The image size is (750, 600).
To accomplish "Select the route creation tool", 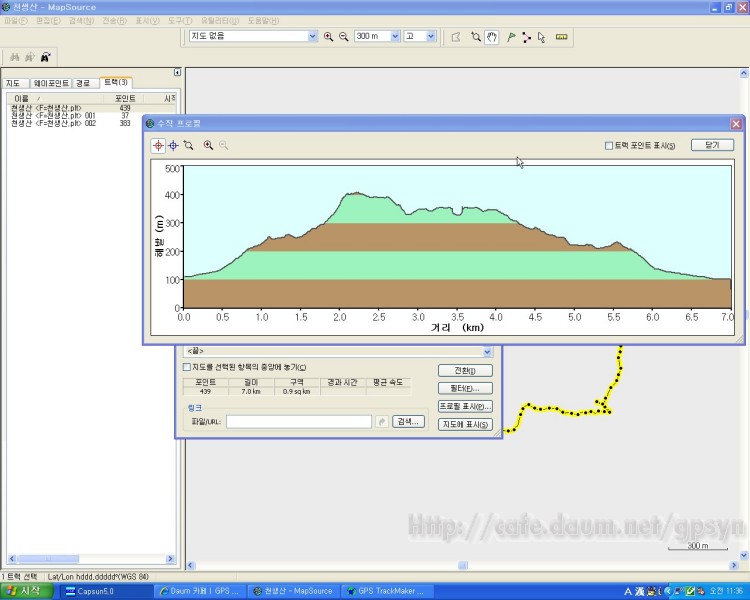I will 527,37.
